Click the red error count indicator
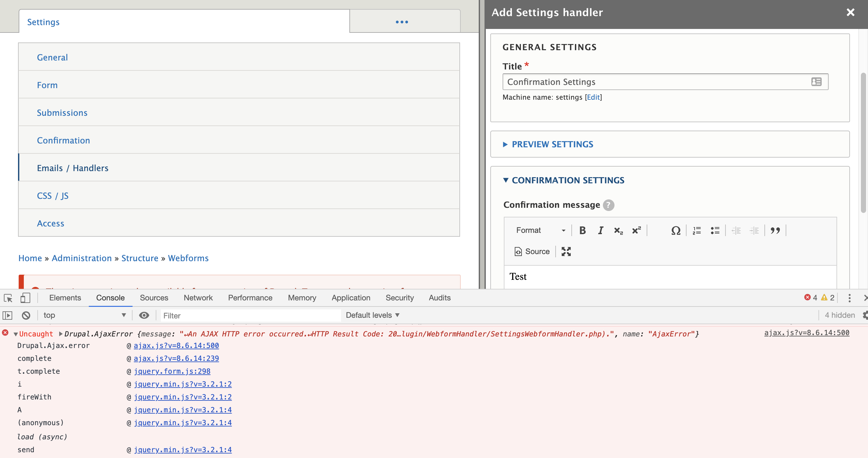This screenshot has width=868, height=458. tap(810, 298)
